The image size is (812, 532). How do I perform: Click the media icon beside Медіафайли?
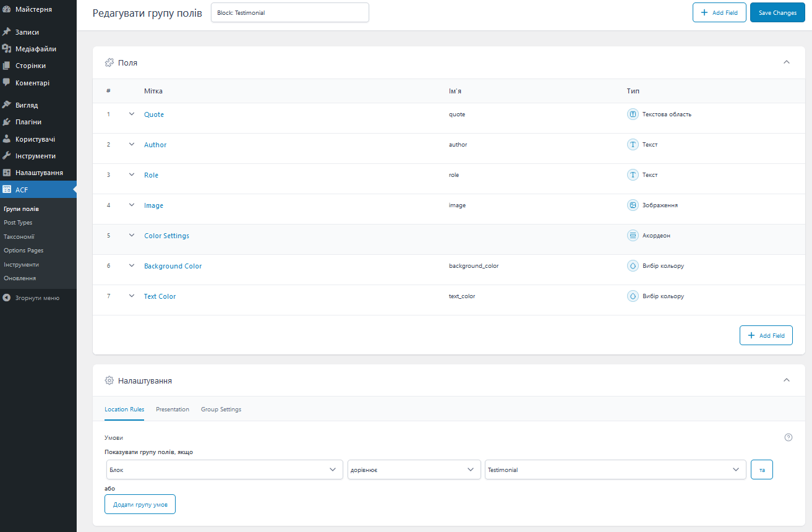tap(7, 49)
